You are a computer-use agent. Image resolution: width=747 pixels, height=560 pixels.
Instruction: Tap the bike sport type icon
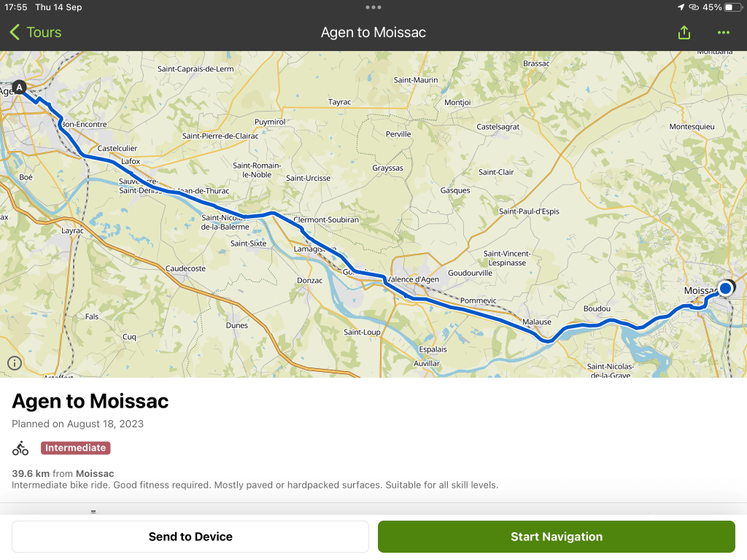[x=20, y=448]
